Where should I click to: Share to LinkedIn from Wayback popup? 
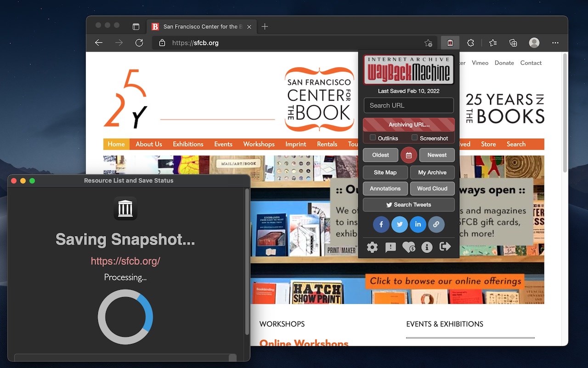(418, 224)
